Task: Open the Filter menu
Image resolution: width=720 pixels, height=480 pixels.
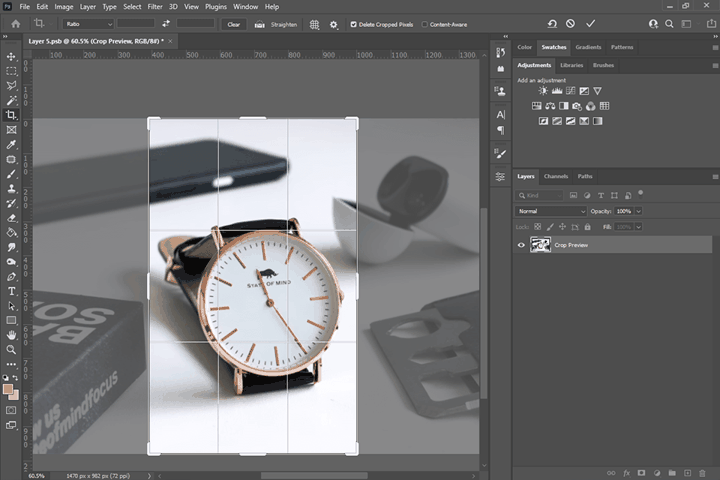Action: click(155, 6)
